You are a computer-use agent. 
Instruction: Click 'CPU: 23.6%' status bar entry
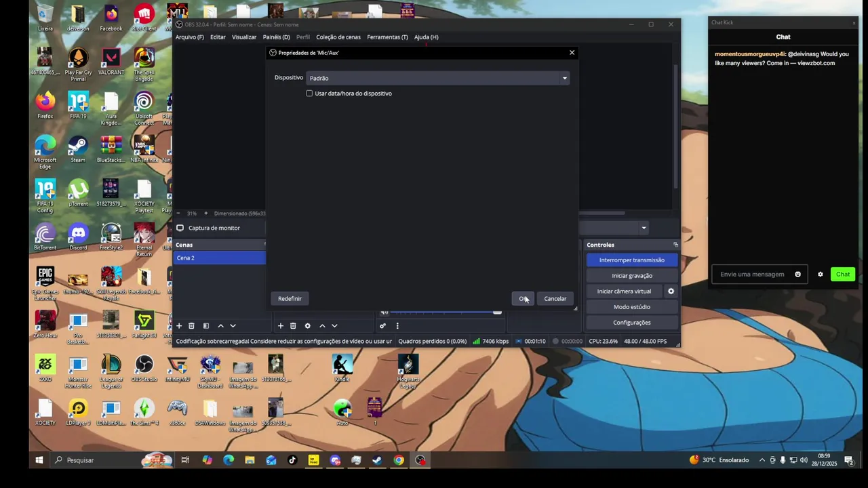[603, 342]
